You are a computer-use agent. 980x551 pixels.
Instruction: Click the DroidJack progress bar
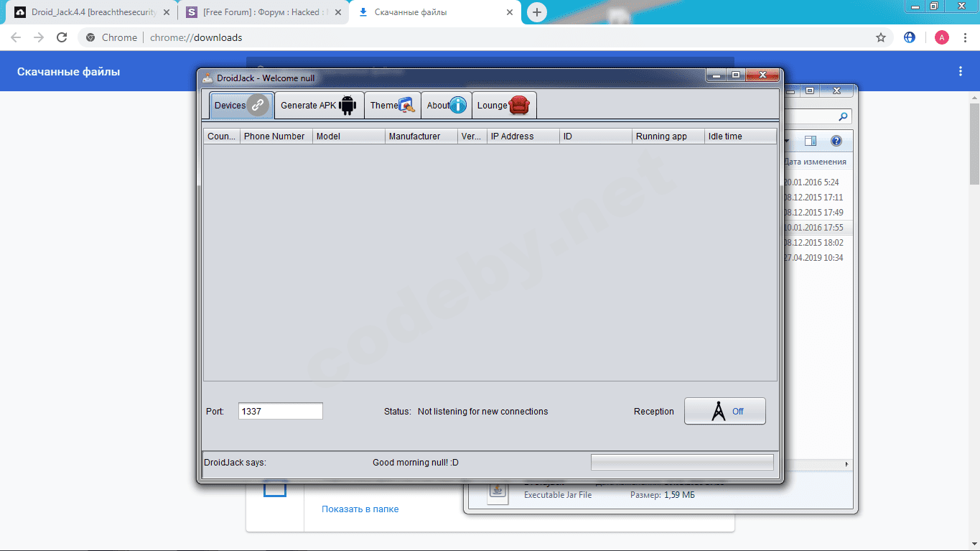[682, 462]
